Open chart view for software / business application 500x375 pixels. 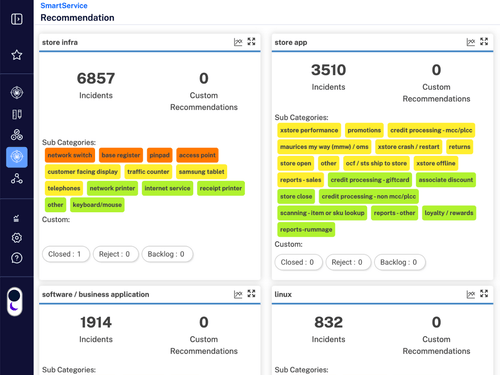click(x=238, y=294)
